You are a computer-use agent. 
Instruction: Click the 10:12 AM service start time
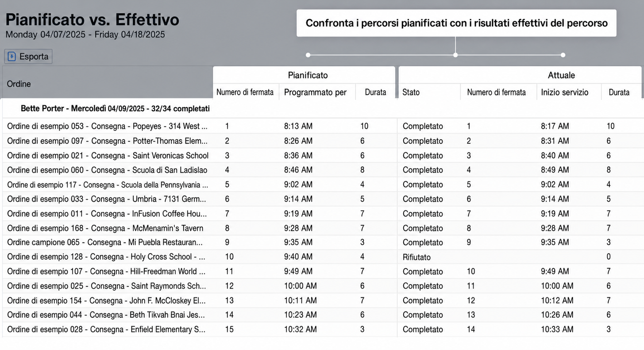coord(557,300)
